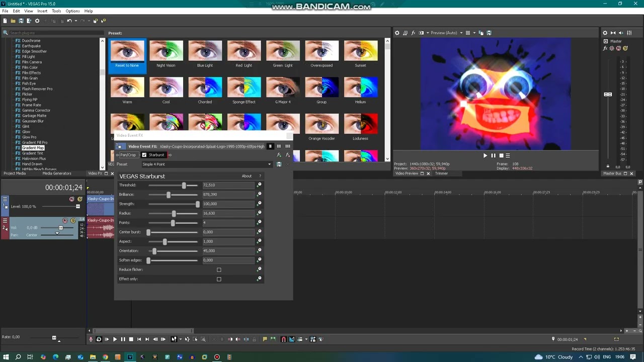Remove selected plug-in from FX chain
Screen dimensions: 644x362
click(288, 155)
